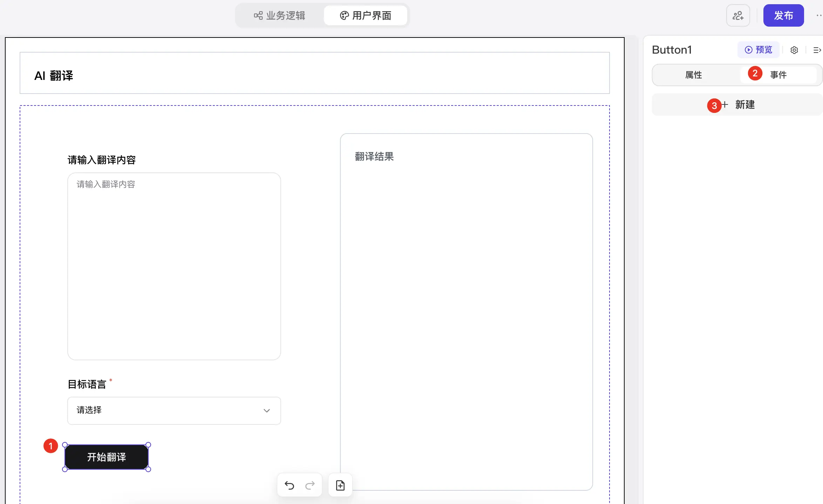823x504 pixels.
Task: Open the Button1 settings gear icon
Action: coord(794,50)
